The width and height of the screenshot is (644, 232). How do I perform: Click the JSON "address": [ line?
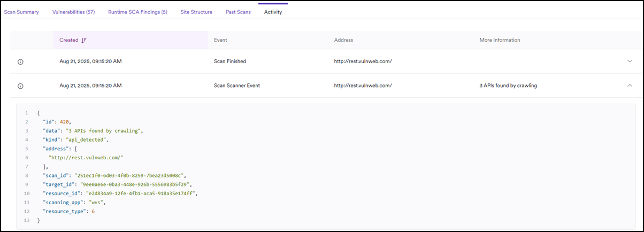(60, 149)
